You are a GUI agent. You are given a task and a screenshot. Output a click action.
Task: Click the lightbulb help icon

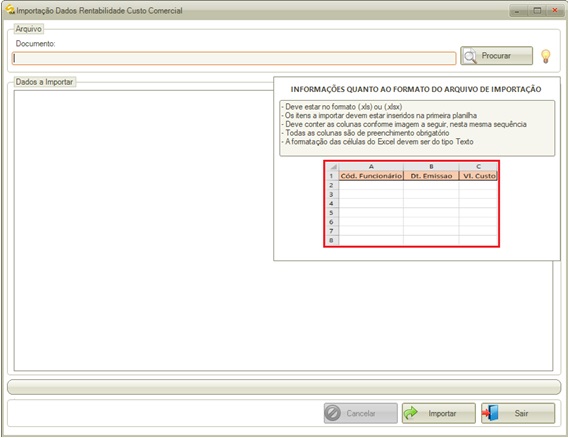coord(545,56)
